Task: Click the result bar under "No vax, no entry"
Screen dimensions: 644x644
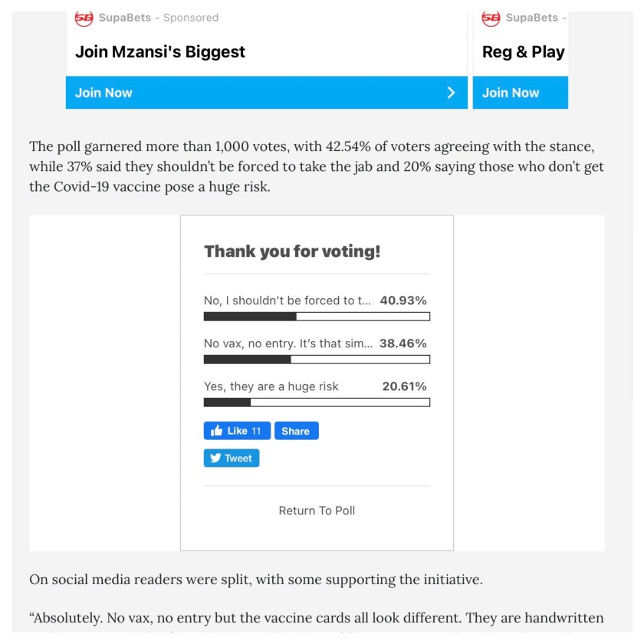Action: (317, 360)
